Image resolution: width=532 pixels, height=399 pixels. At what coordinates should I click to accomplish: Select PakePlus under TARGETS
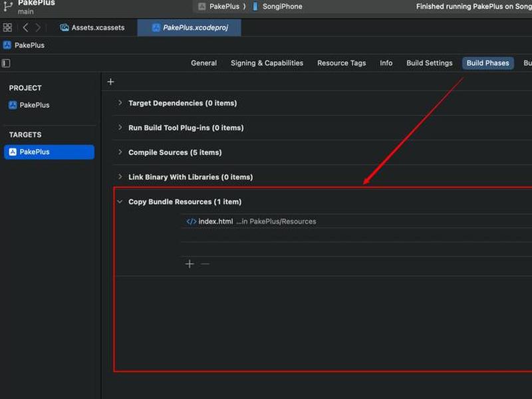point(49,152)
